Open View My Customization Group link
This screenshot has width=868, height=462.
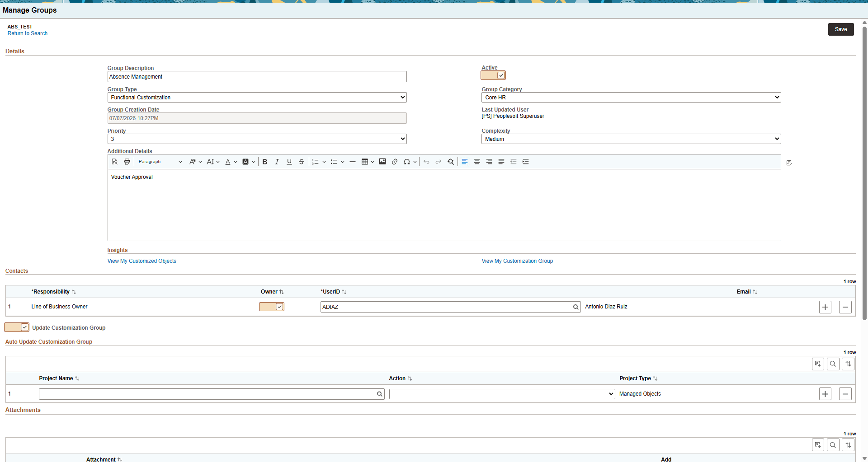(x=517, y=261)
